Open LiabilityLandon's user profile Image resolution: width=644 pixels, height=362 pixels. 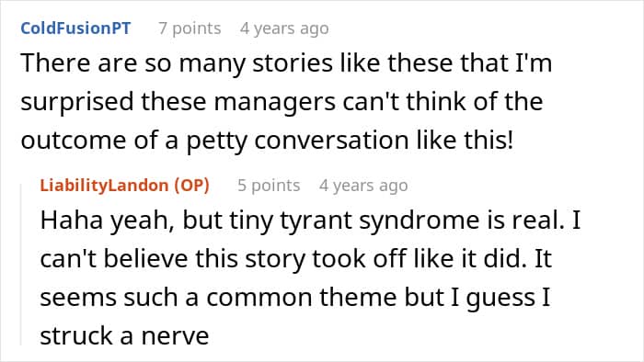click(x=104, y=186)
